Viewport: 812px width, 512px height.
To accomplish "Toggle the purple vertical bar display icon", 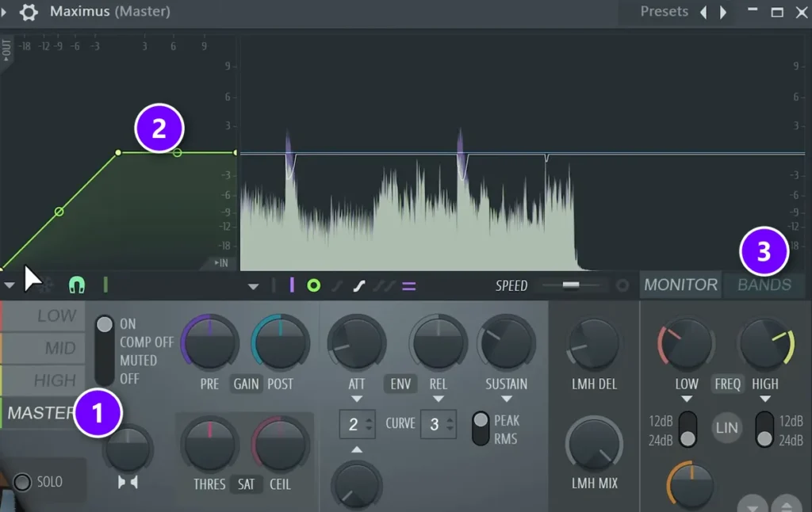I will coord(292,285).
